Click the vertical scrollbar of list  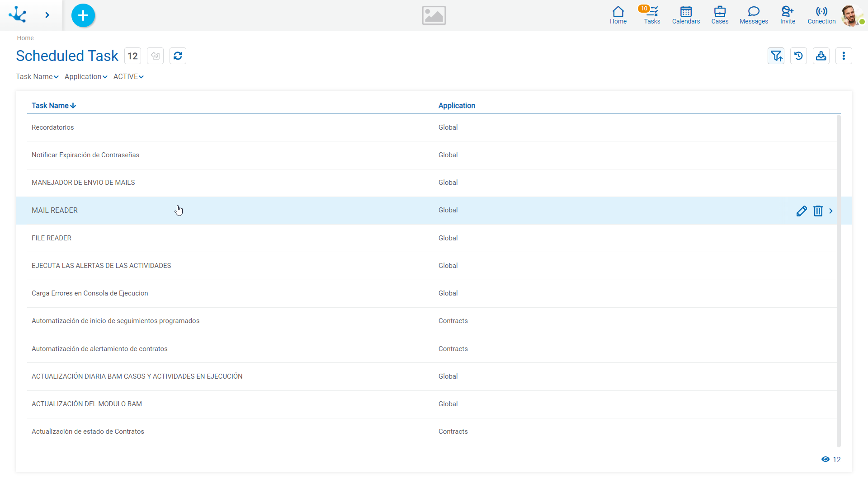[x=839, y=280]
